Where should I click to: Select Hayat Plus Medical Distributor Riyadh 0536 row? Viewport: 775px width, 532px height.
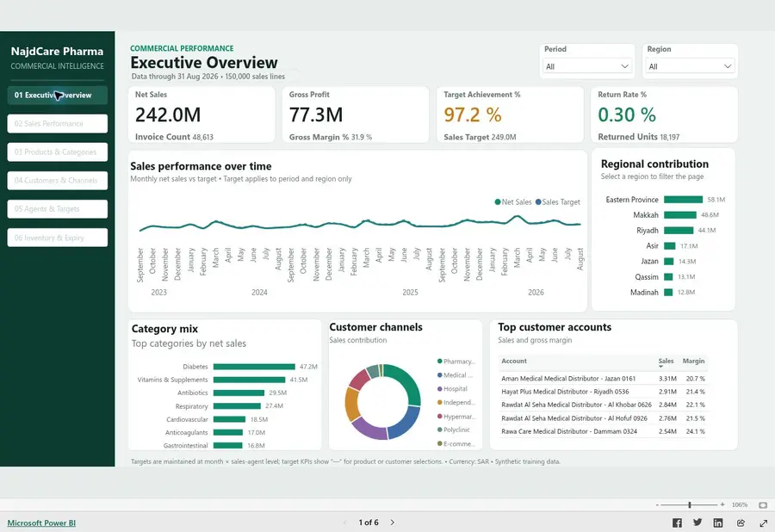click(x=603, y=392)
